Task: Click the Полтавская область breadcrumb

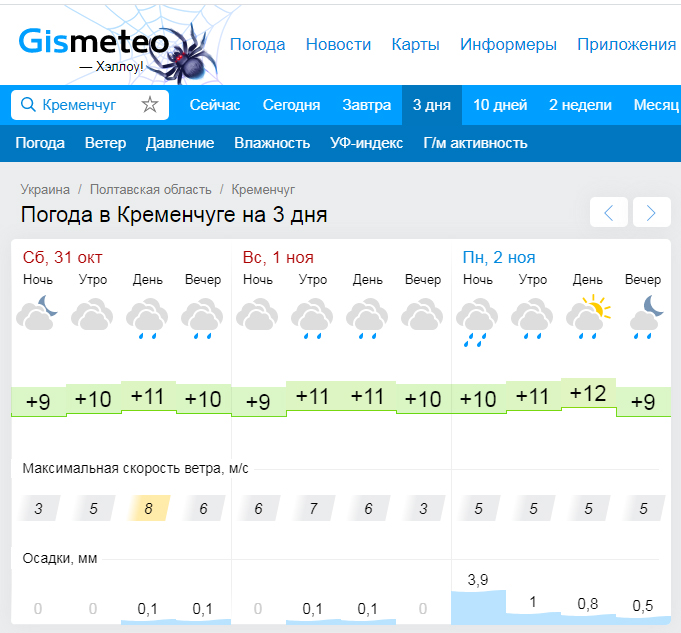Action: pyautogui.click(x=150, y=189)
